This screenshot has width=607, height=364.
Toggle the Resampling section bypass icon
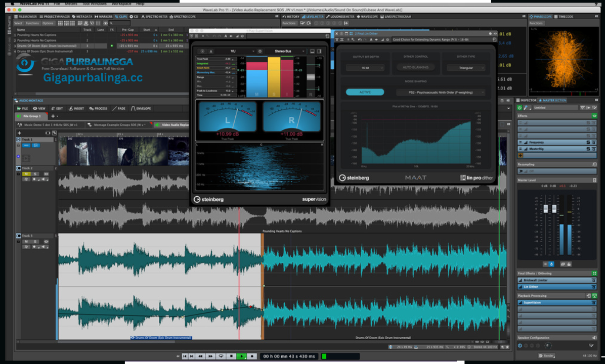pos(594,164)
